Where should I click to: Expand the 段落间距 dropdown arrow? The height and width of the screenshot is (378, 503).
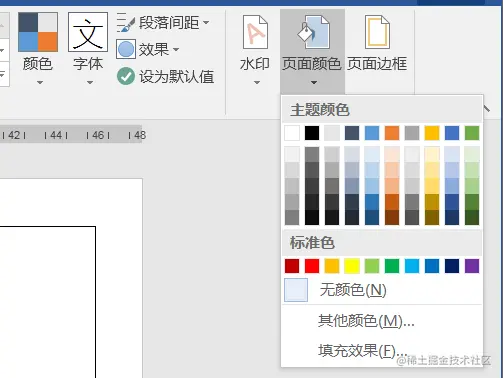[x=206, y=23]
